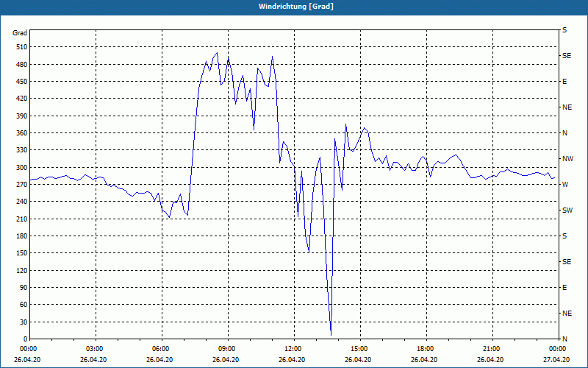
Task: Click the 15:00 time label
Action: [358, 349]
